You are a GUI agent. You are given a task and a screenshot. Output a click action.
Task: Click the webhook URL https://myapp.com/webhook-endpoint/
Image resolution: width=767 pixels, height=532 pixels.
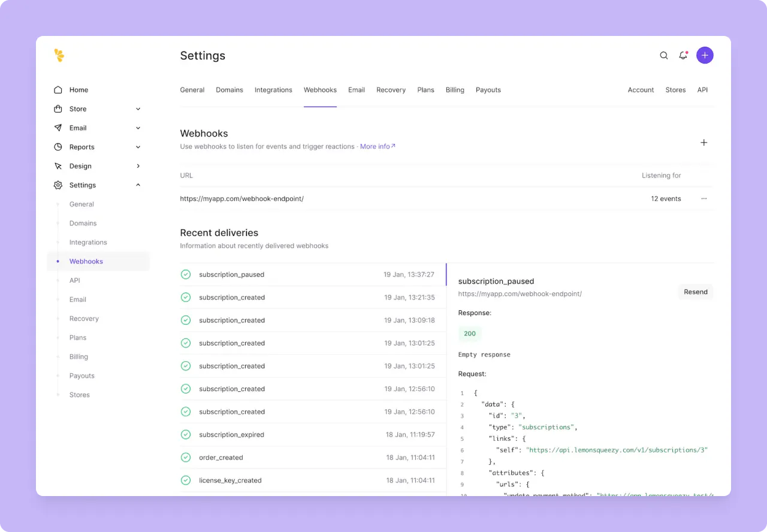coord(242,198)
